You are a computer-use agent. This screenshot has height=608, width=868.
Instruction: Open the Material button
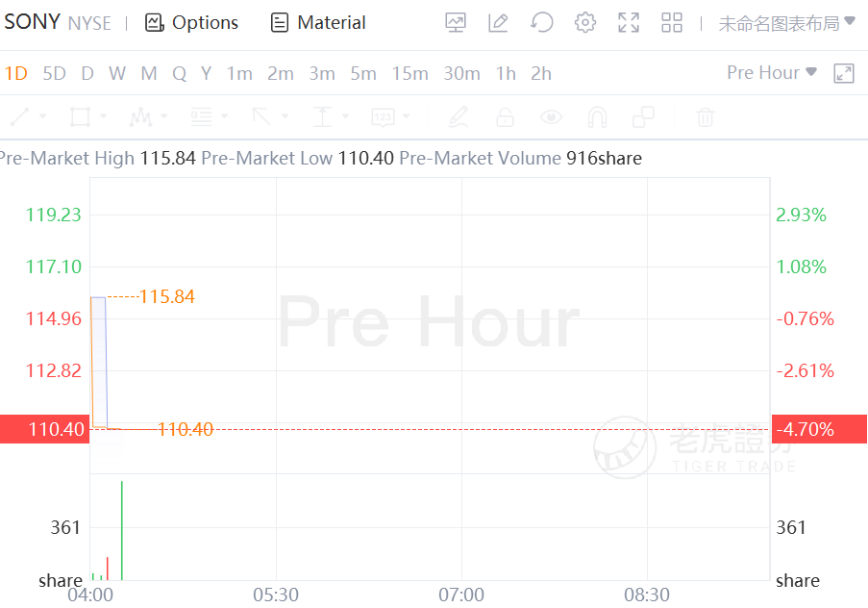pos(318,22)
